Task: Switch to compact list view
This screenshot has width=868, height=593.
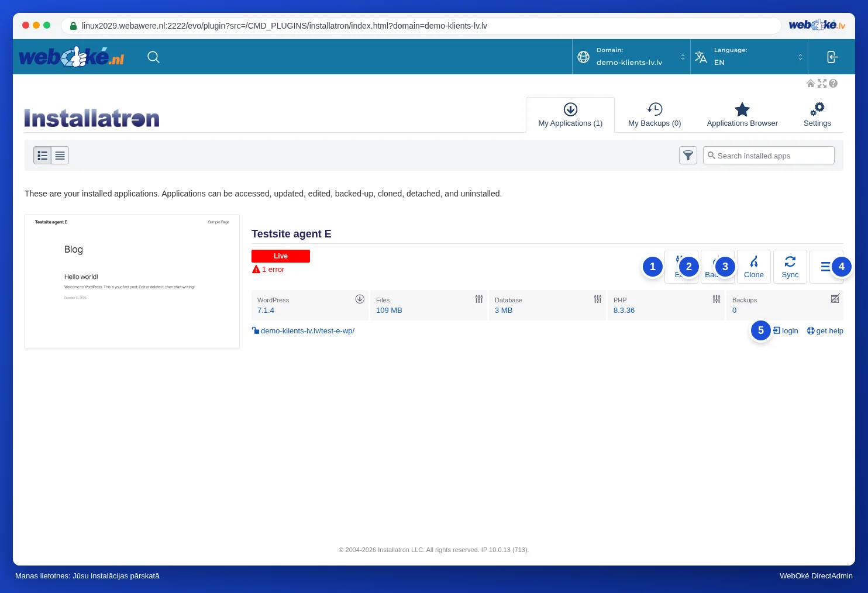Action: click(x=60, y=156)
